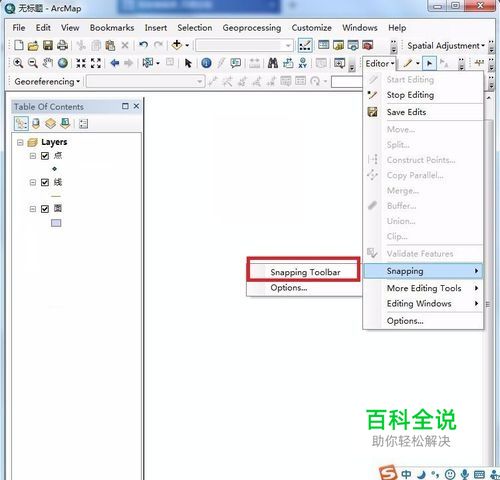This screenshot has width=500, height=480.
Task: Switch to List By Selection
Action: click(65, 124)
